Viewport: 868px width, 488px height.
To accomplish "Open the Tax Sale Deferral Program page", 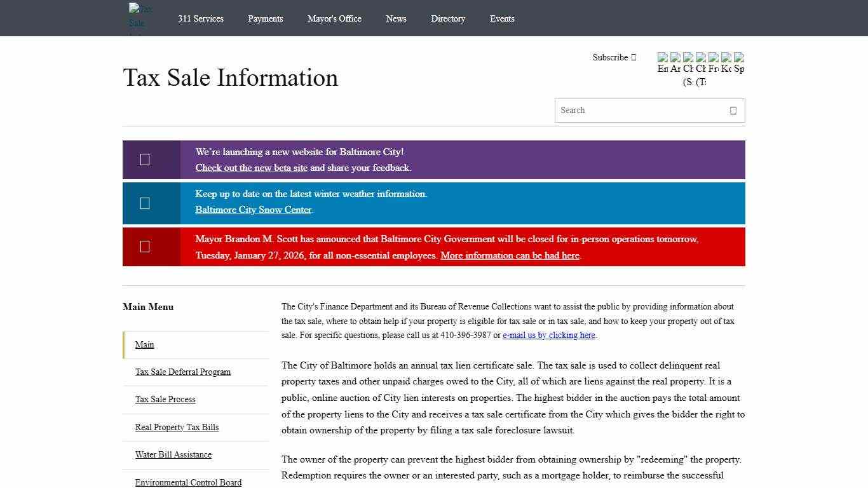I will coord(183,372).
